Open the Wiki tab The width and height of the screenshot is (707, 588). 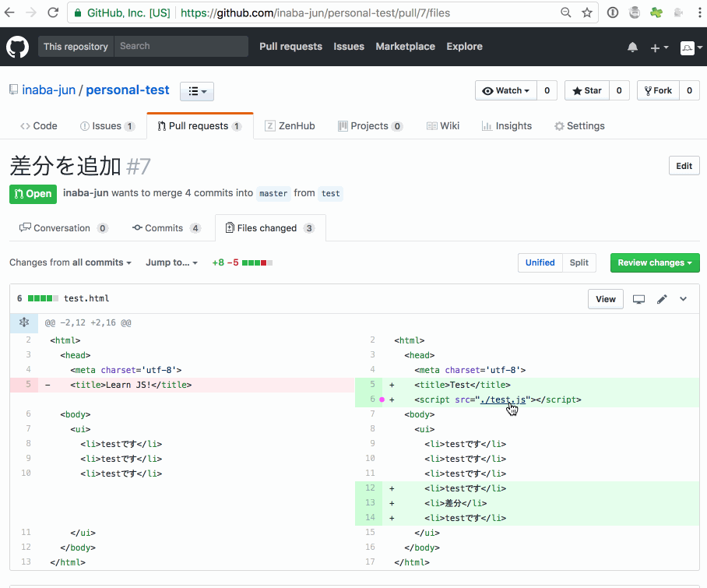click(443, 126)
